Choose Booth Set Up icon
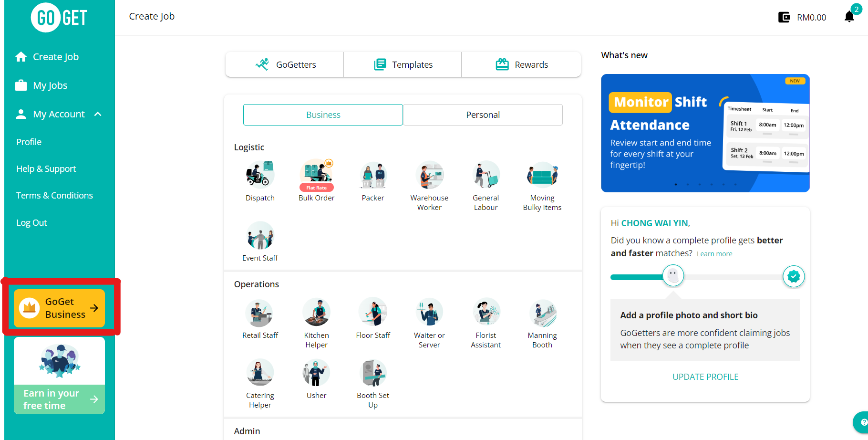 pos(373,373)
